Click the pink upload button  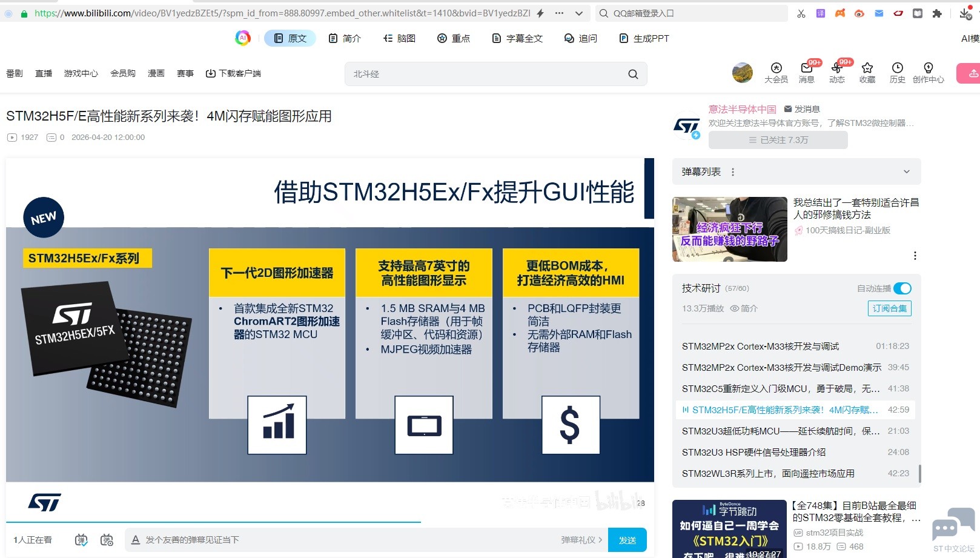tap(968, 73)
